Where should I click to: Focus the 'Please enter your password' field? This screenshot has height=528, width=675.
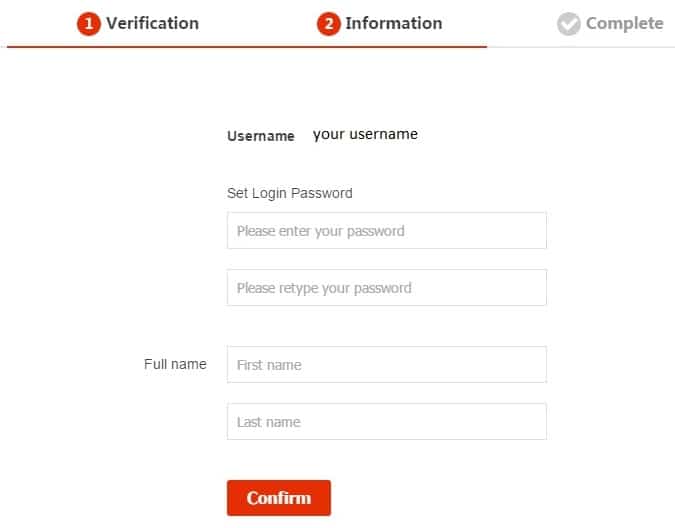(386, 231)
